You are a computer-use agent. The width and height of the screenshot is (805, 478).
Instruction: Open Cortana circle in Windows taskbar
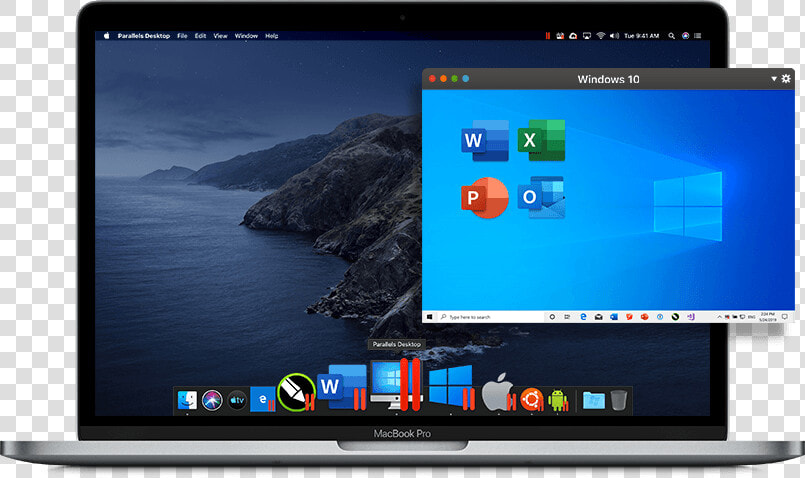pyautogui.click(x=552, y=317)
